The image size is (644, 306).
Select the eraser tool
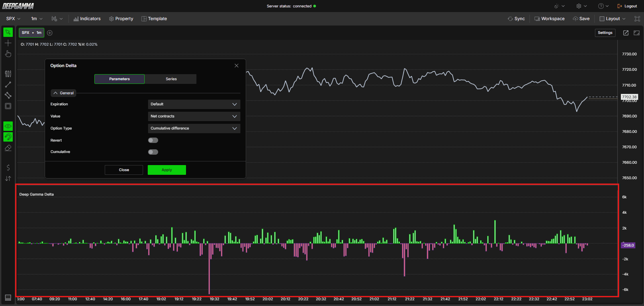click(x=8, y=148)
